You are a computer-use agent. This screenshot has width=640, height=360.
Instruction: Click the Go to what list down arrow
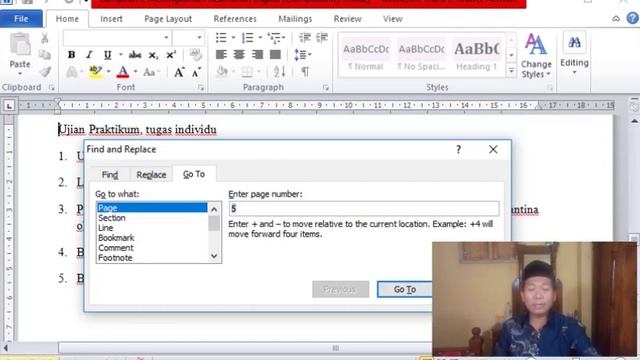(x=214, y=256)
